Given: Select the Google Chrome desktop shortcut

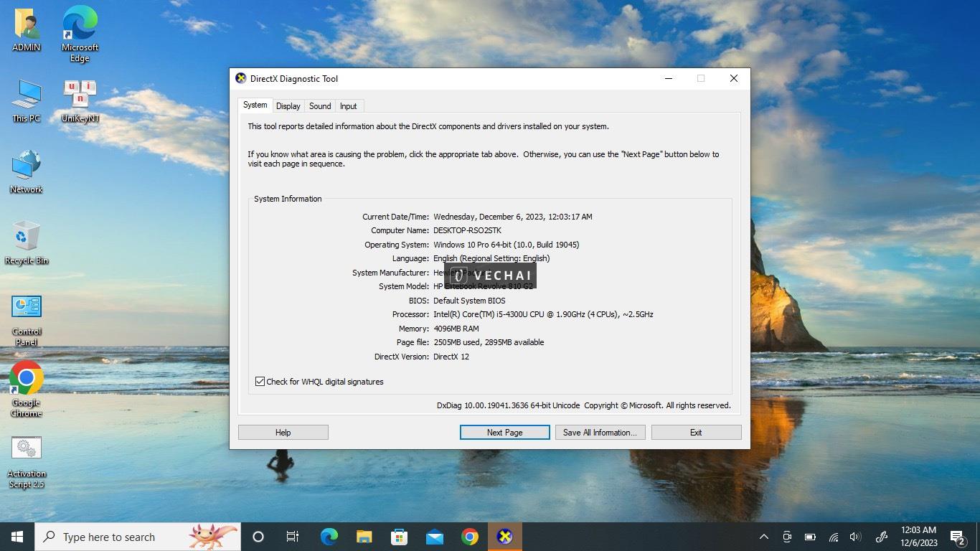Looking at the screenshot, I should 27,390.
